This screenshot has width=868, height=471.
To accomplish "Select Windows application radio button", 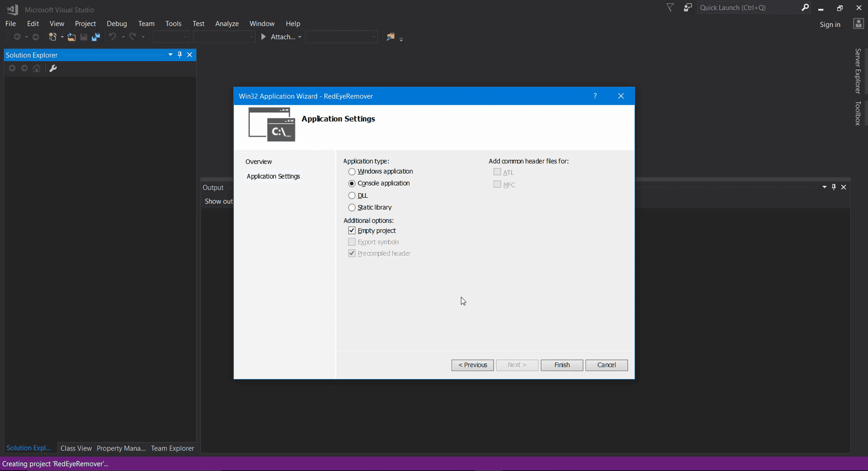I will (x=352, y=171).
